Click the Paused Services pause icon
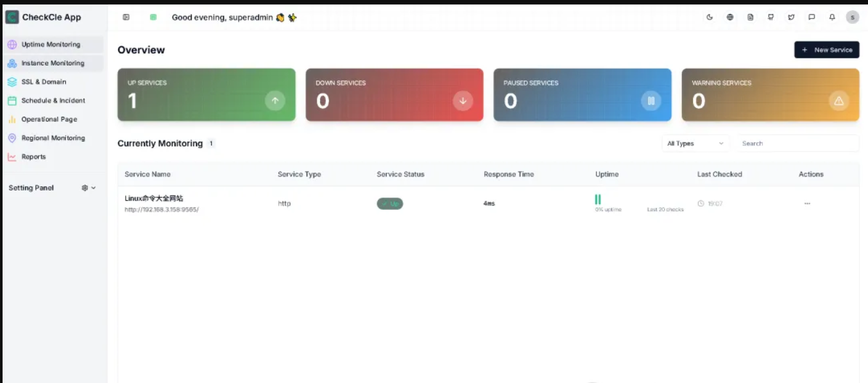 point(651,101)
